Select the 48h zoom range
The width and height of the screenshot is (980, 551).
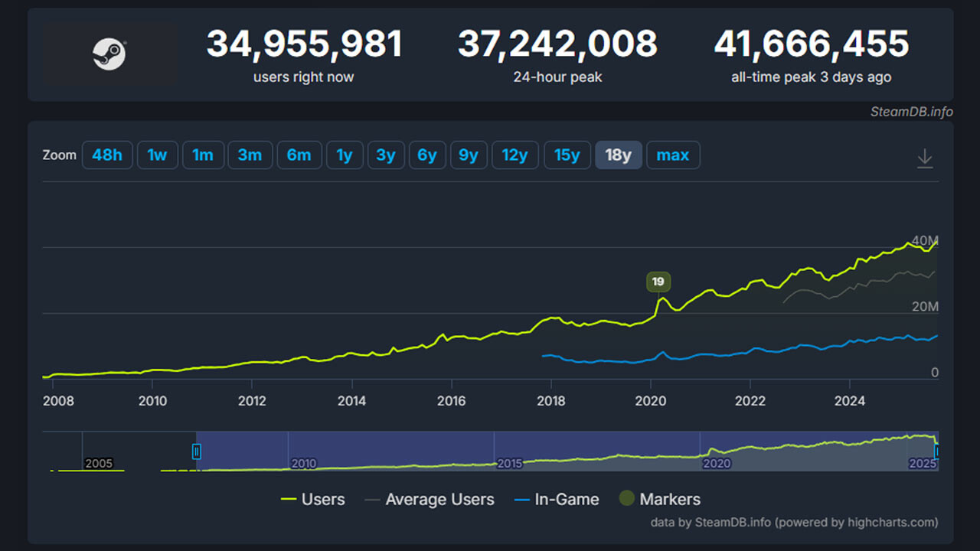click(x=107, y=155)
